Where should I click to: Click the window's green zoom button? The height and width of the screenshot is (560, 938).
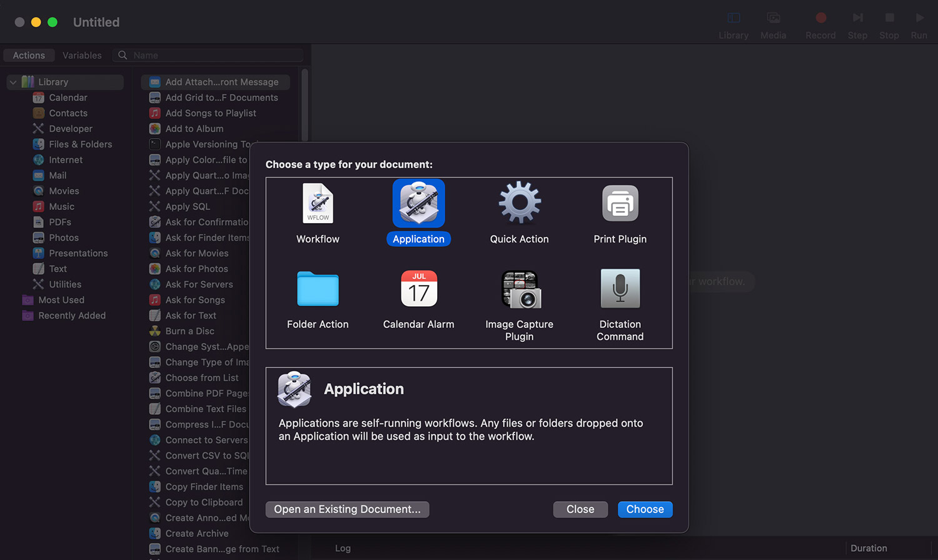pos(53,22)
